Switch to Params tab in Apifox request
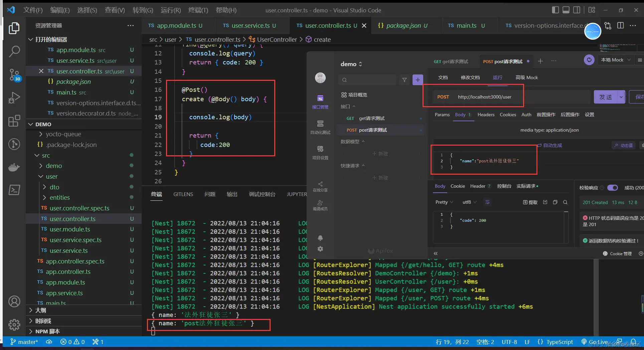The height and width of the screenshot is (350, 644). pos(442,115)
